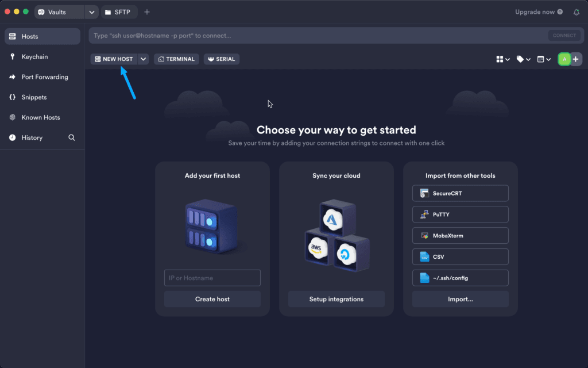This screenshot has width=588, height=368.
Task: Choose PuTTY import option
Action: (x=461, y=214)
